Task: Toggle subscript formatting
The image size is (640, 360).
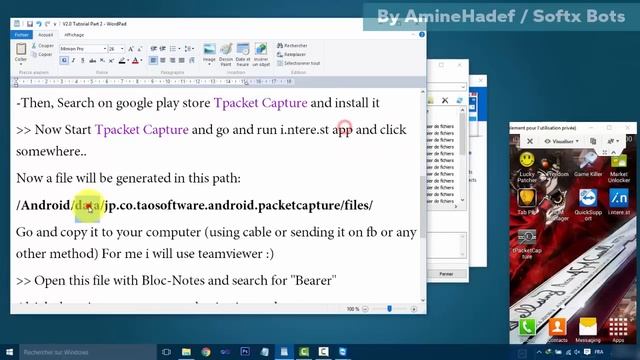Action: tap(102, 60)
